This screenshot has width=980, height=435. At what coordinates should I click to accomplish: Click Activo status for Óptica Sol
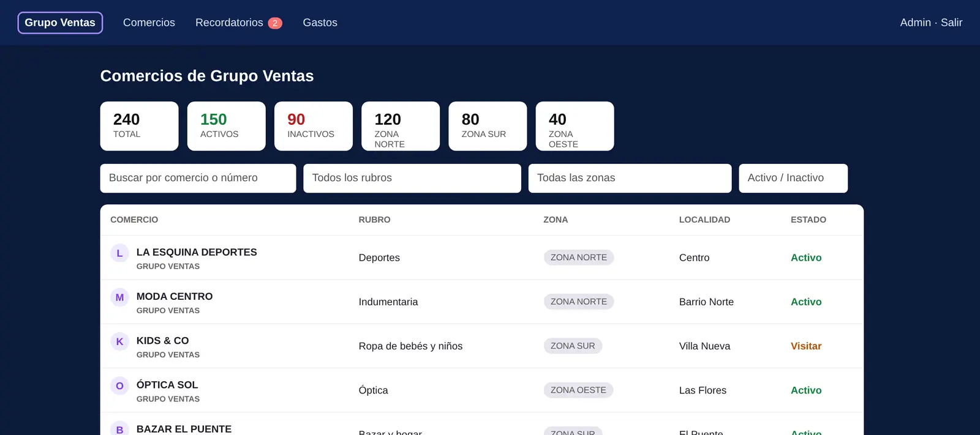point(806,390)
